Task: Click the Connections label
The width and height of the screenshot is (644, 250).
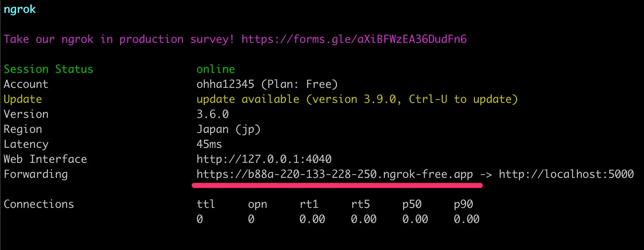Action: point(39,204)
